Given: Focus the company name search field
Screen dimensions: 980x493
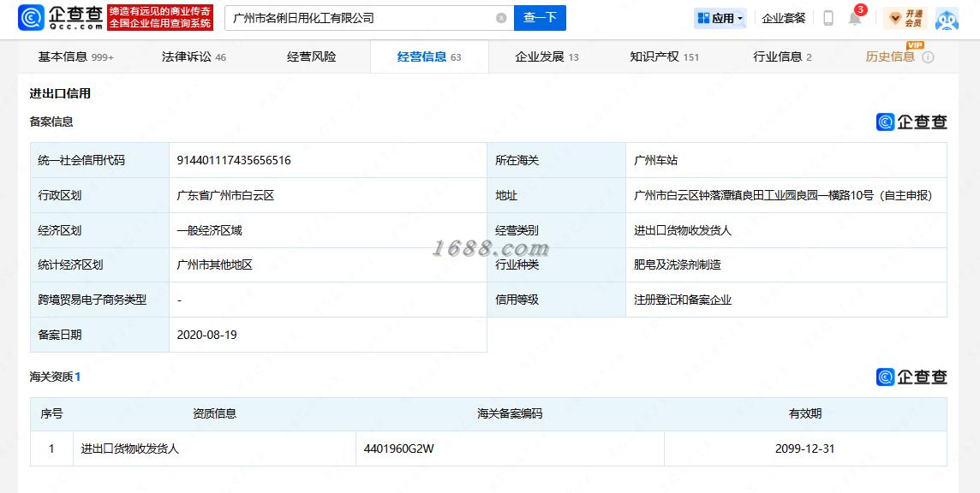Looking at the screenshot, I should tap(368, 18).
